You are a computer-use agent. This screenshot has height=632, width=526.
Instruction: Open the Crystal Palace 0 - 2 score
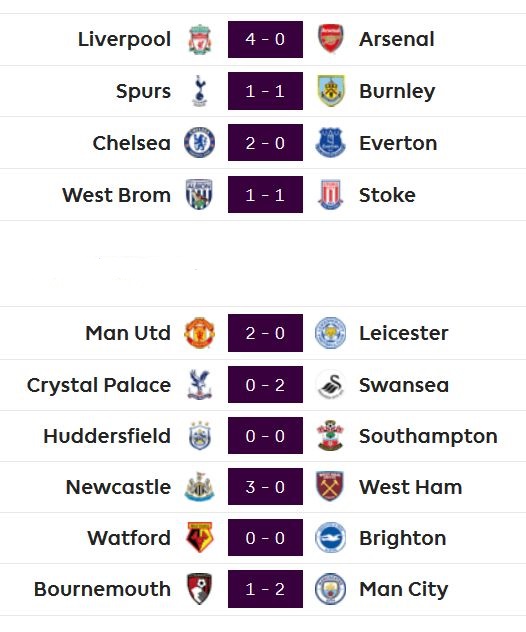pyautogui.click(x=265, y=385)
